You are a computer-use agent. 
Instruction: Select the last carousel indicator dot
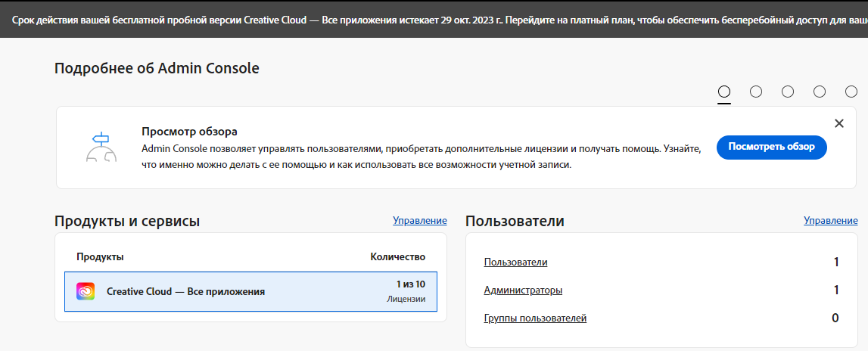851,92
